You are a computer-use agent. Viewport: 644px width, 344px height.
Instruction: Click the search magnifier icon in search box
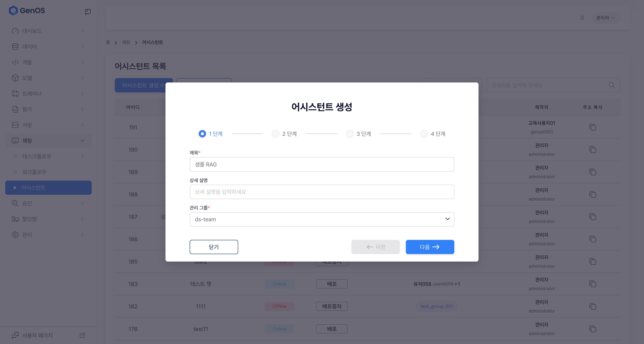[612, 85]
